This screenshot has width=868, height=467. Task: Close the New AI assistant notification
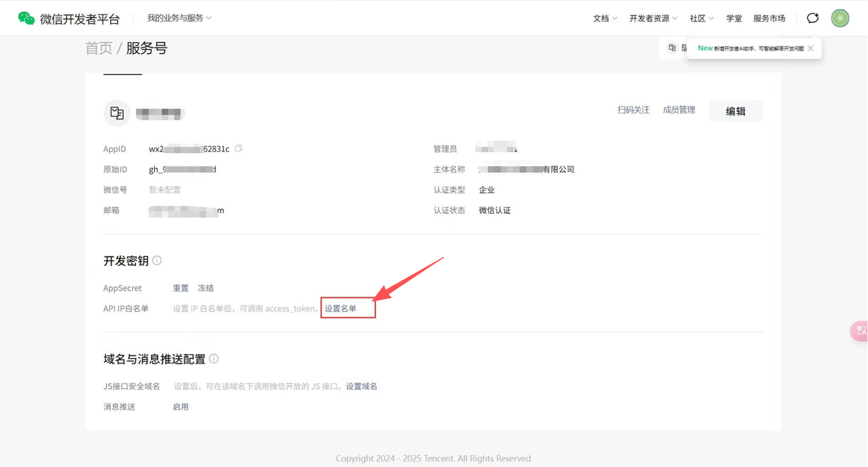click(x=810, y=49)
